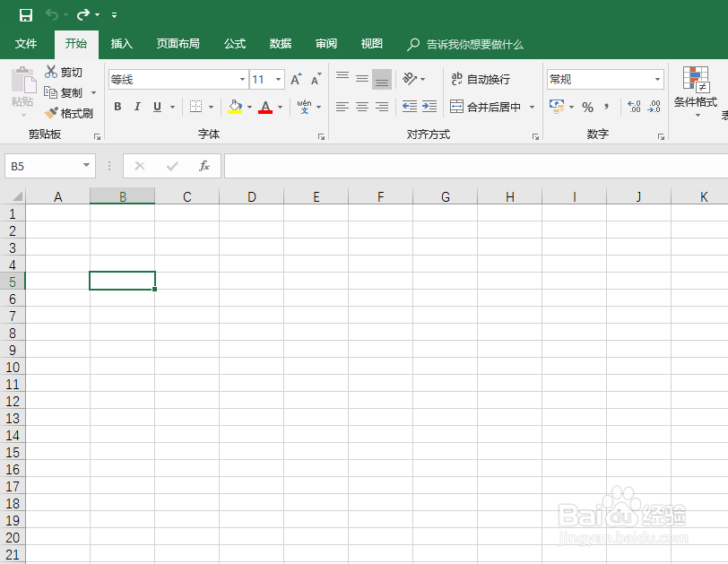728x564 pixels.
Task: Open the 数字 dialog launcher
Action: click(661, 136)
